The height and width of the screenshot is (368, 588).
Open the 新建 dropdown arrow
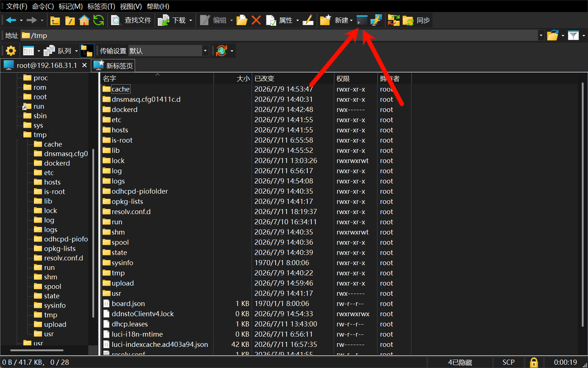[x=351, y=20]
